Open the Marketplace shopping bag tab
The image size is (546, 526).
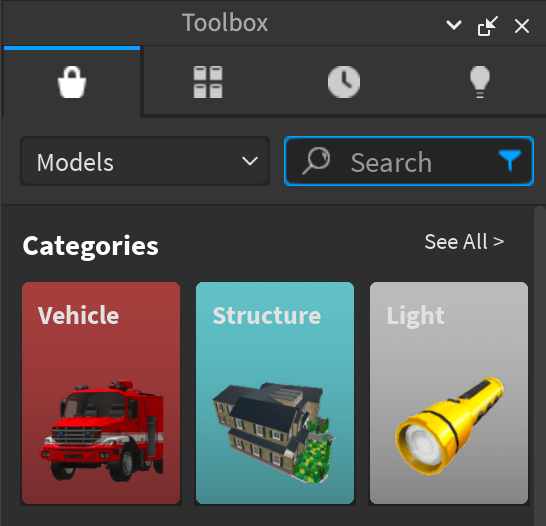pos(72,82)
